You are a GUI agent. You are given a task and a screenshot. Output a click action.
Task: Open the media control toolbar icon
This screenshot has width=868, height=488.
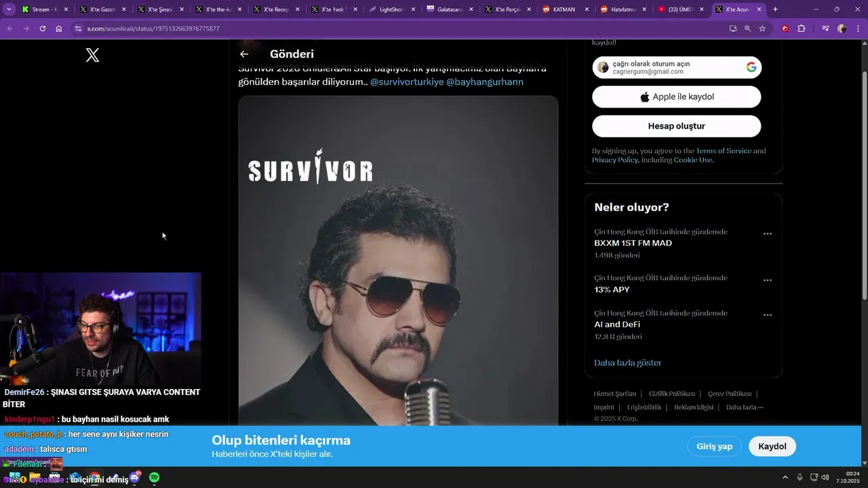point(825,28)
